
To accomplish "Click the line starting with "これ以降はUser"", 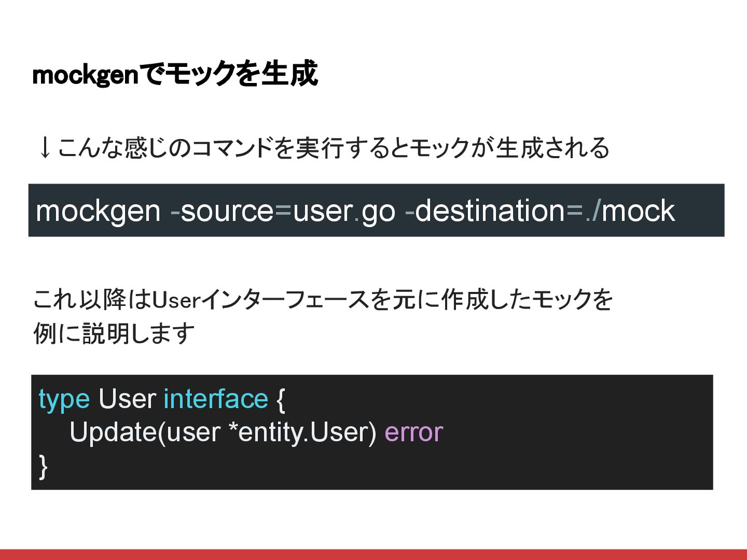I will pos(323,300).
